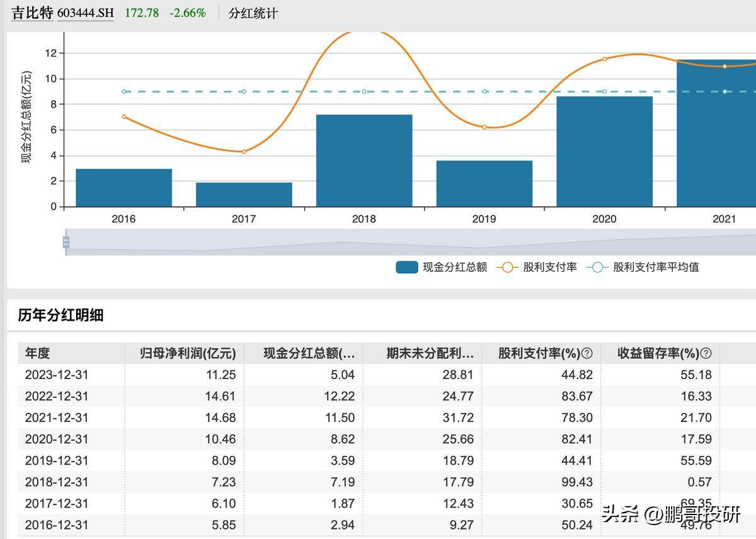Image resolution: width=756 pixels, height=539 pixels.
Task: Click the 2016 average payout dashed-line marker
Action: pos(124,92)
